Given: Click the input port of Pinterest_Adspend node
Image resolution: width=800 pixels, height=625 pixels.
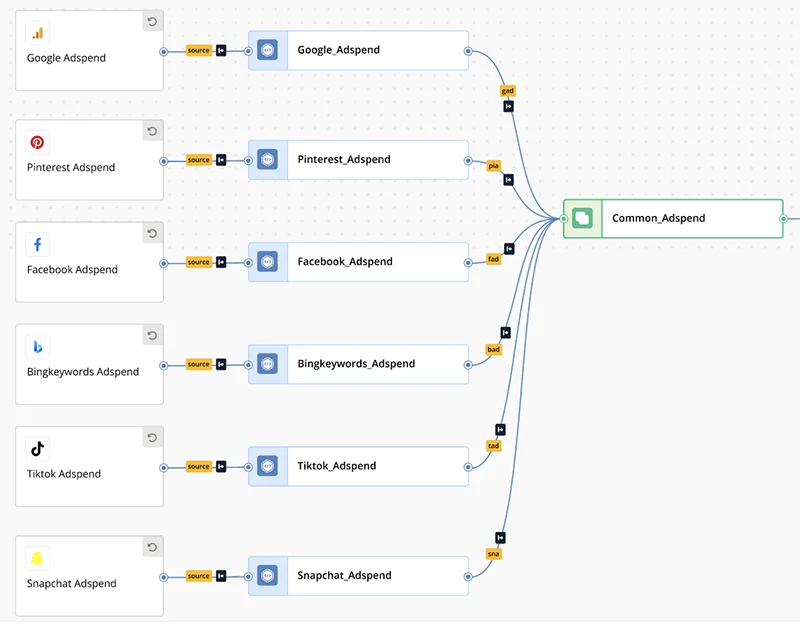Looking at the screenshot, I should coord(248,161).
